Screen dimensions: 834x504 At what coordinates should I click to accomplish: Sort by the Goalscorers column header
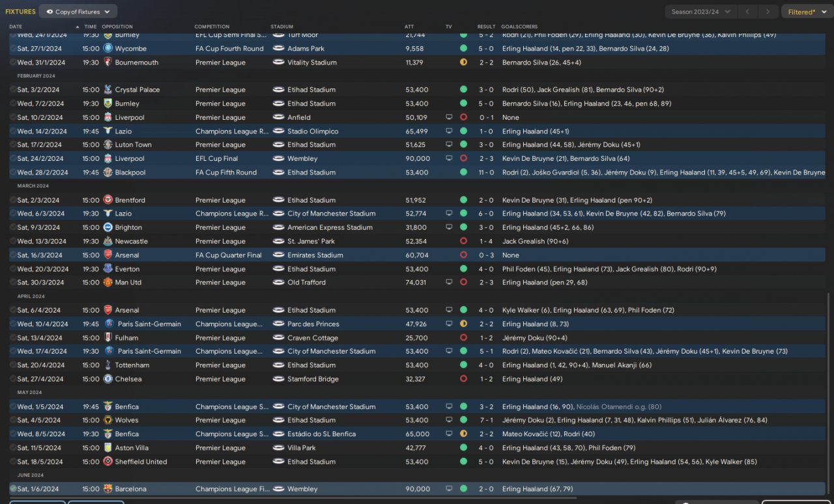(519, 27)
